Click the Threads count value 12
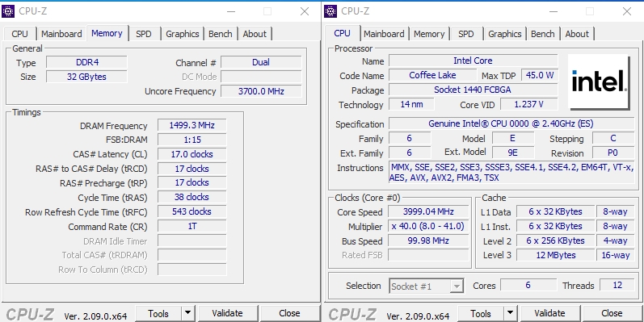 pyautogui.click(x=617, y=285)
